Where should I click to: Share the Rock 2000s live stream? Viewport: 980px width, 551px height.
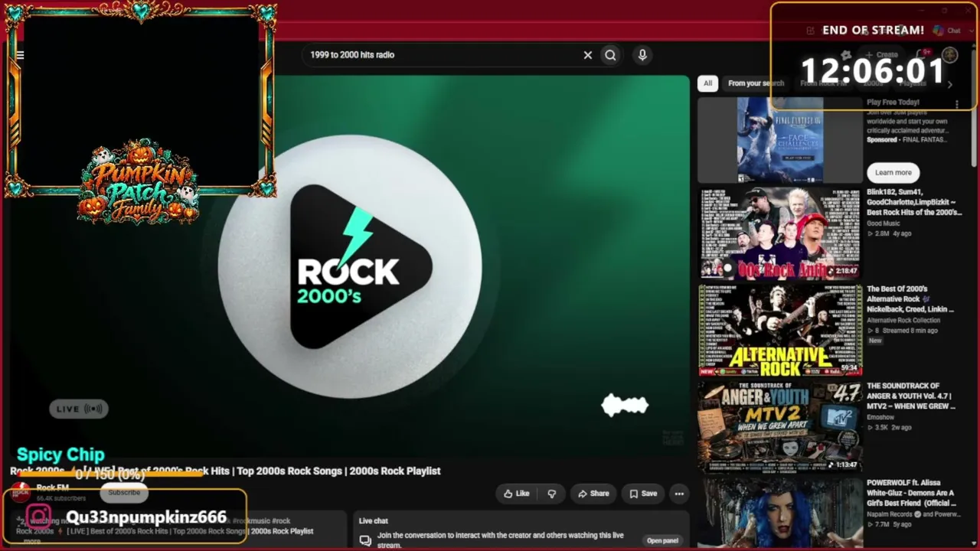pyautogui.click(x=593, y=494)
